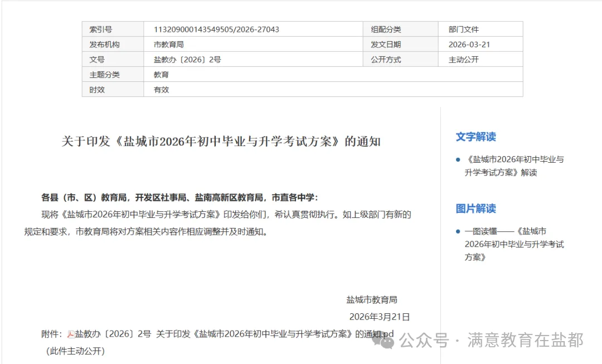This screenshot has width=602, height=364.
Task: Click the notice title 关于印发…的通知
Action: (221, 141)
